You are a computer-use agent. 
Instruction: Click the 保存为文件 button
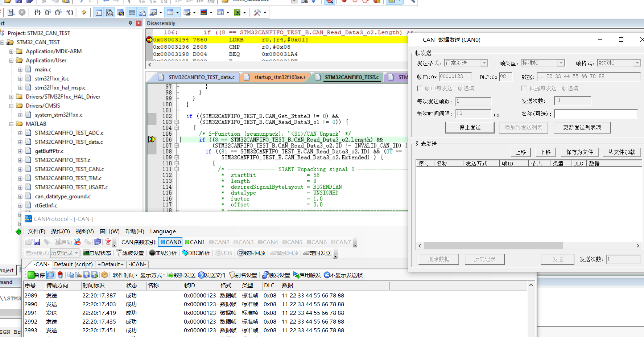tap(579, 152)
